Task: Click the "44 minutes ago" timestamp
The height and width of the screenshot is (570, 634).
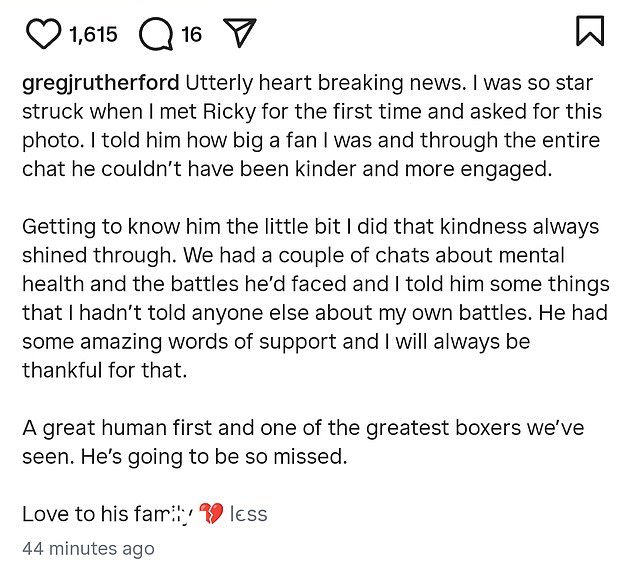Action: [88, 549]
